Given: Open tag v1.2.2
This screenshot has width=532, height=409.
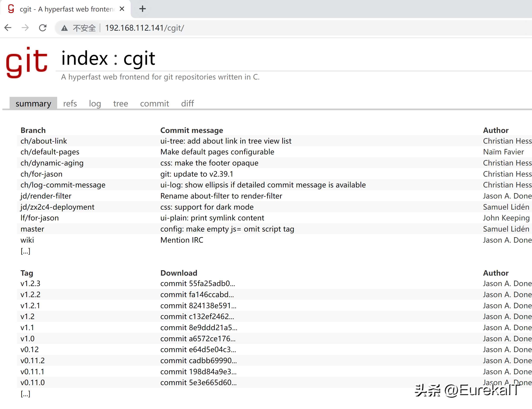Looking at the screenshot, I should 30,295.
